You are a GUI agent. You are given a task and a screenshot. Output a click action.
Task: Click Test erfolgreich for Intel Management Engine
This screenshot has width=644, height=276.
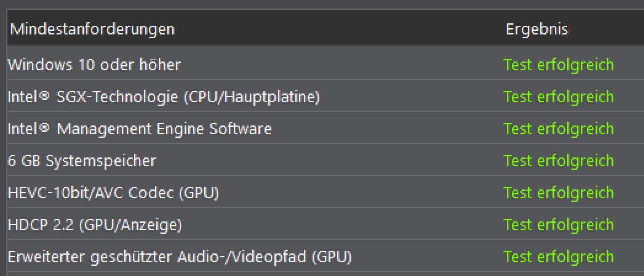558,128
